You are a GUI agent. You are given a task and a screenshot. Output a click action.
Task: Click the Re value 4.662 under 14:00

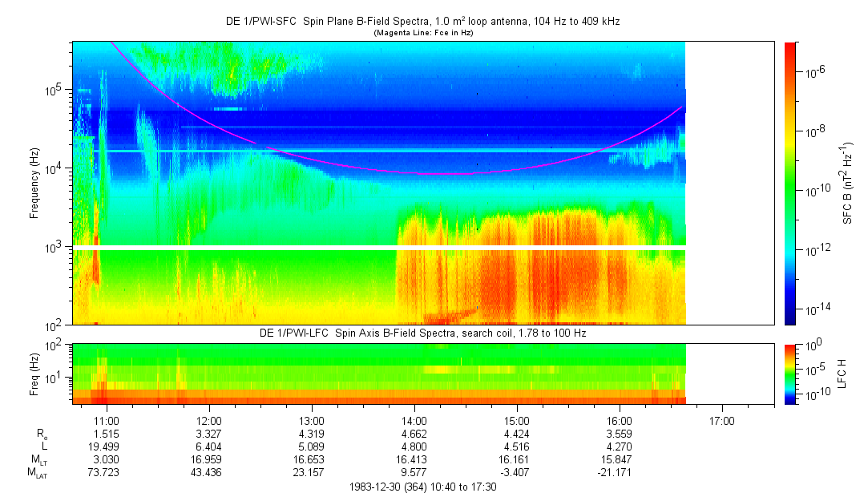pos(414,435)
